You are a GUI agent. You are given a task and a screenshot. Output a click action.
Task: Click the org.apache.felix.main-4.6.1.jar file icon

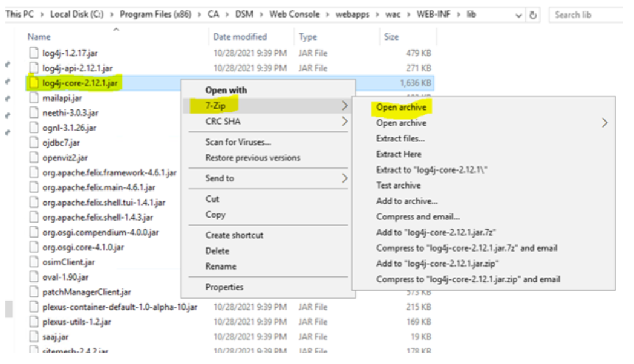(x=34, y=187)
